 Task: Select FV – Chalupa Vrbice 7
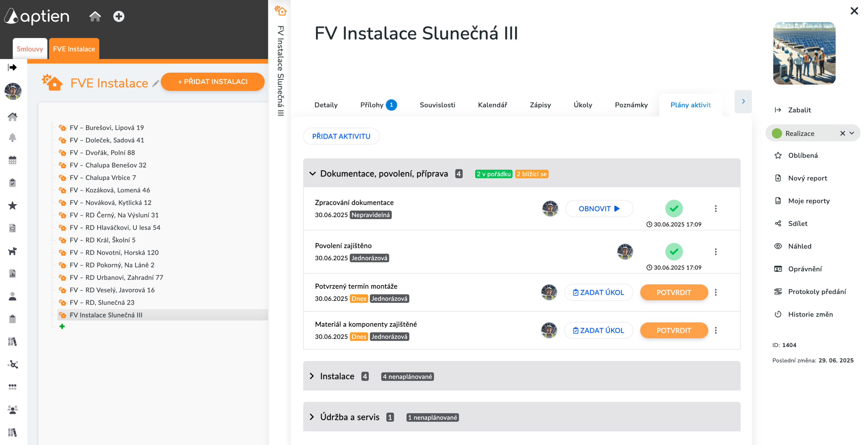[x=103, y=178]
